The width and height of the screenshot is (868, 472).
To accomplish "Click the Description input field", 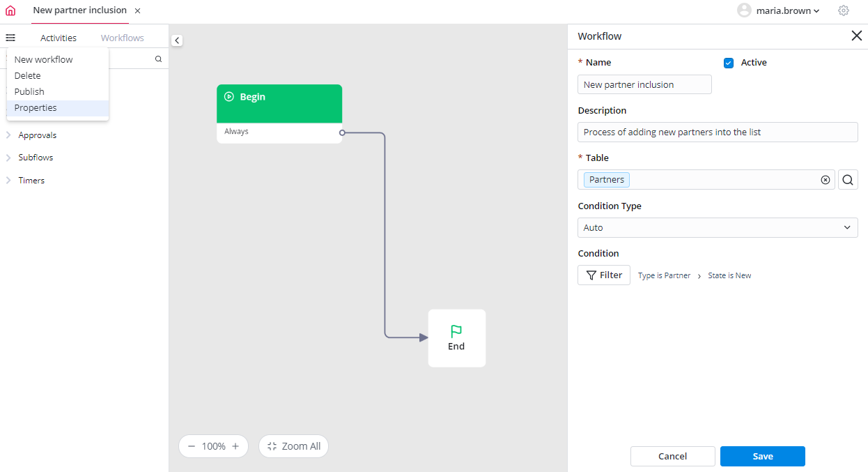I will point(718,132).
